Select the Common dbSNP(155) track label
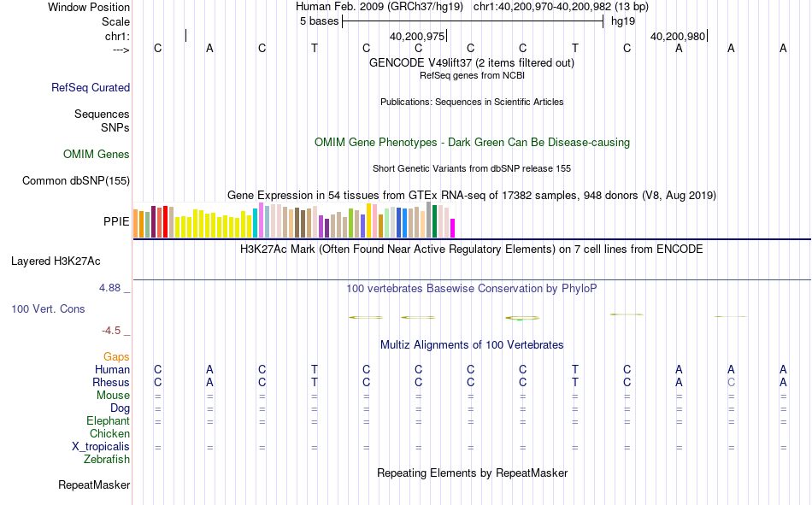812x505 pixels. 75,181
